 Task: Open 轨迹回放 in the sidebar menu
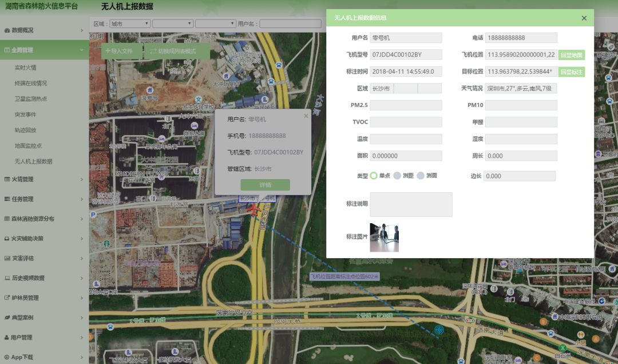coord(25,130)
